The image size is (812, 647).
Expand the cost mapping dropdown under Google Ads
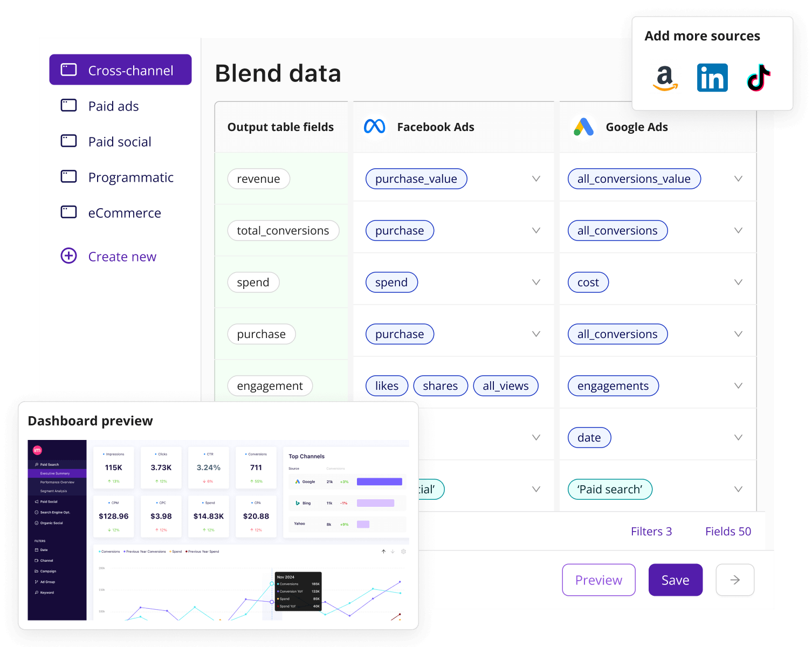click(738, 282)
